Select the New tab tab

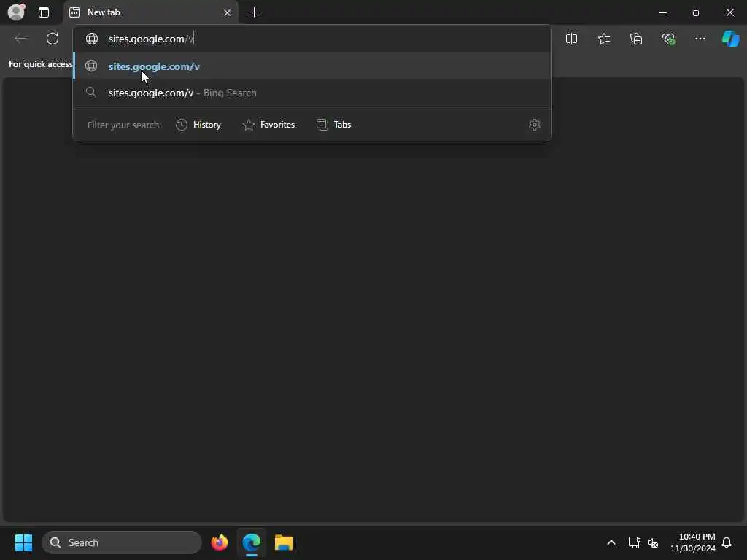tap(150, 12)
